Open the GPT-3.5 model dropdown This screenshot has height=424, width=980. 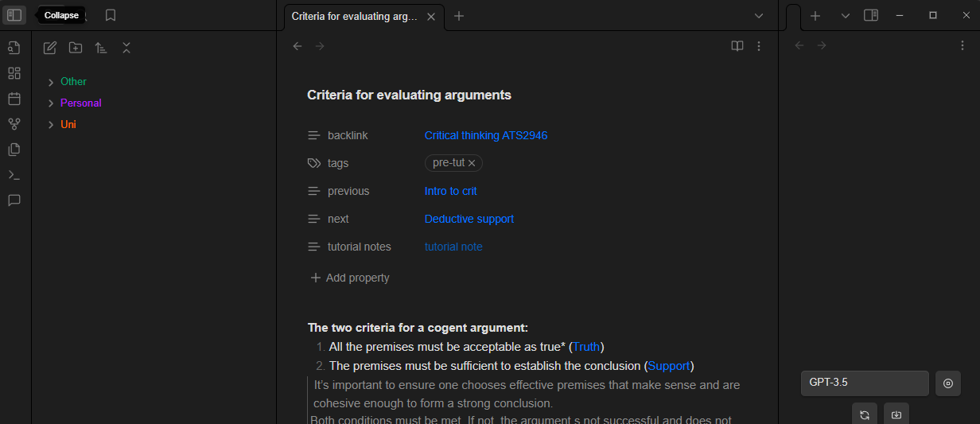[x=864, y=383]
